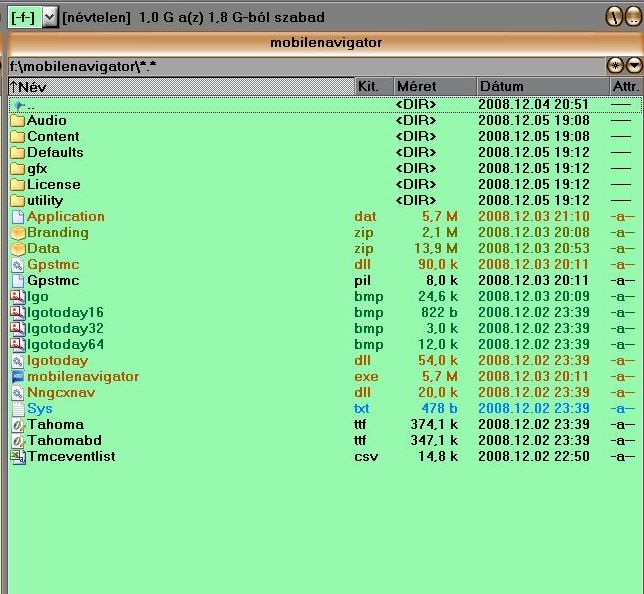Viewport: 644px width, 594px height.
Task: Open the favorites asterisk button
Action: coord(615,65)
